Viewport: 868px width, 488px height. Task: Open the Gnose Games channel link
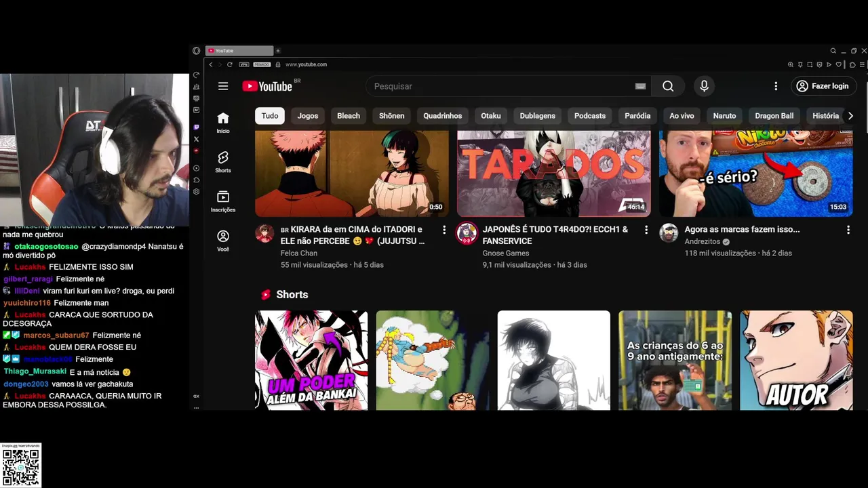[x=506, y=253]
